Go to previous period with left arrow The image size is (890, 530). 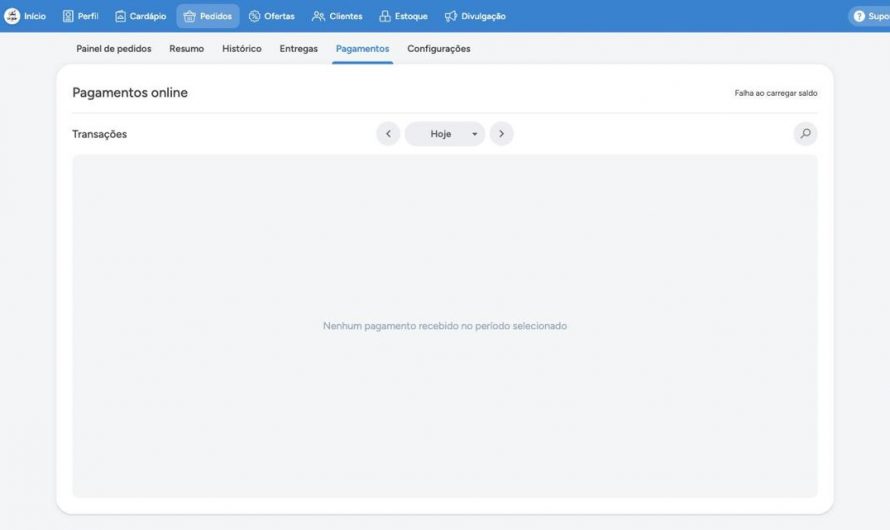point(388,134)
